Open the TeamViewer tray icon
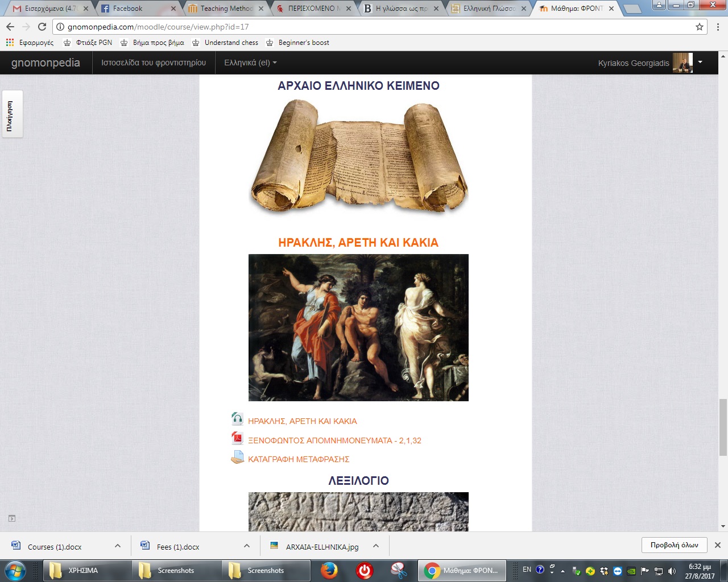 pyautogui.click(x=618, y=571)
